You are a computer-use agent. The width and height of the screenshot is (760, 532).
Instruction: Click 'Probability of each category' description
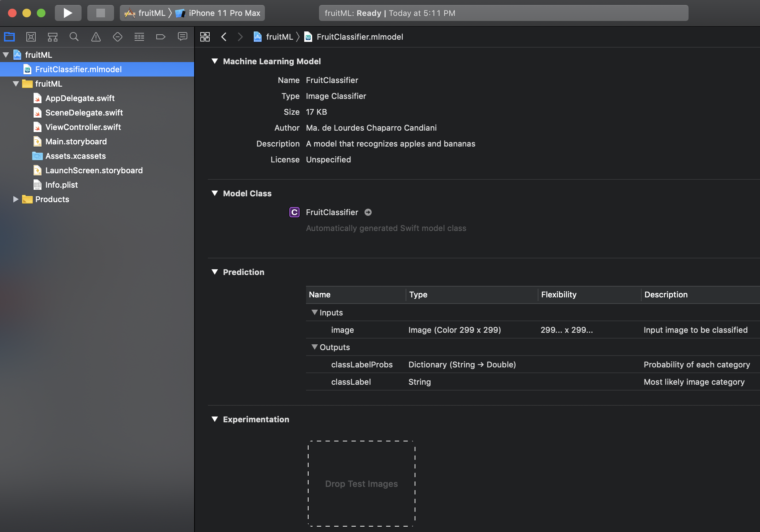tap(697, 365)
